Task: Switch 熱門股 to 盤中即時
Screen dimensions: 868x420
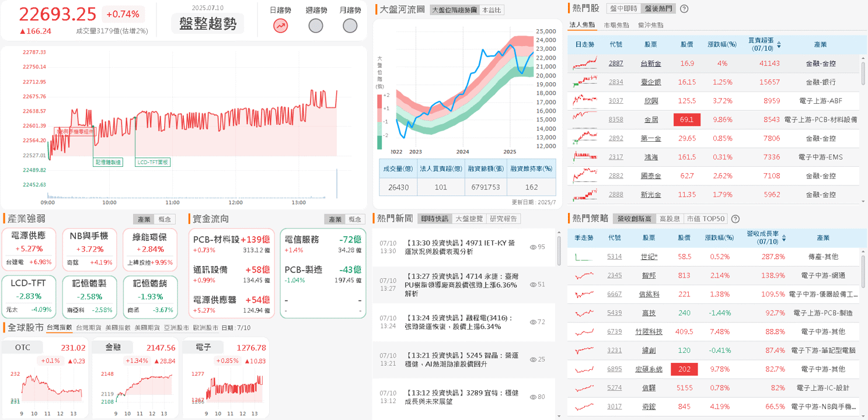Action: click(x=623, y=9)
